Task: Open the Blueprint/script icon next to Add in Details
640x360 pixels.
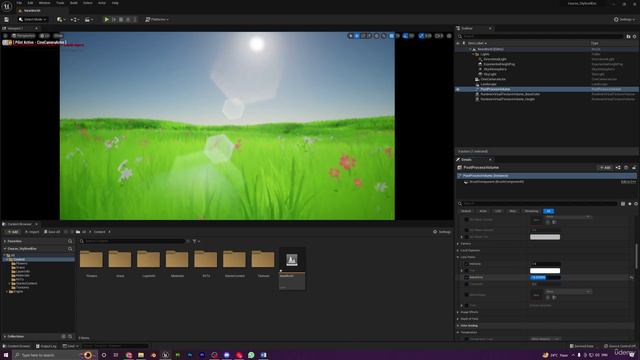Action: click(618, 168)
